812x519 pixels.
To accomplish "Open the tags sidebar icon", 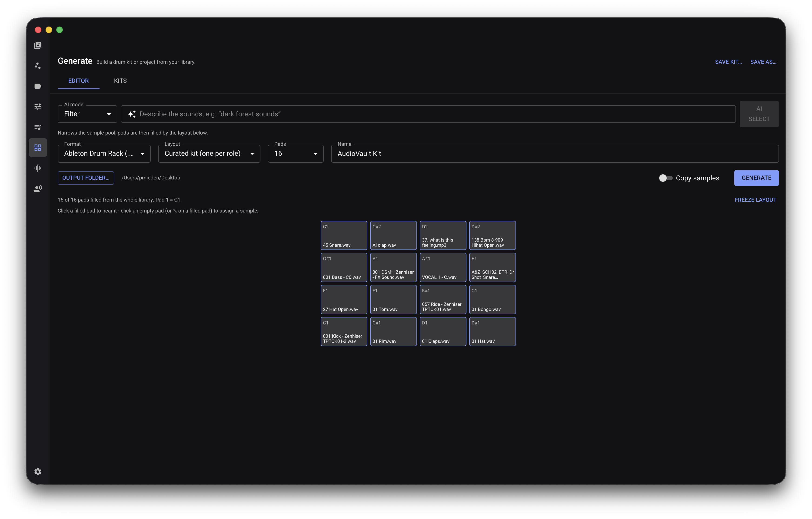I will 38,86.
